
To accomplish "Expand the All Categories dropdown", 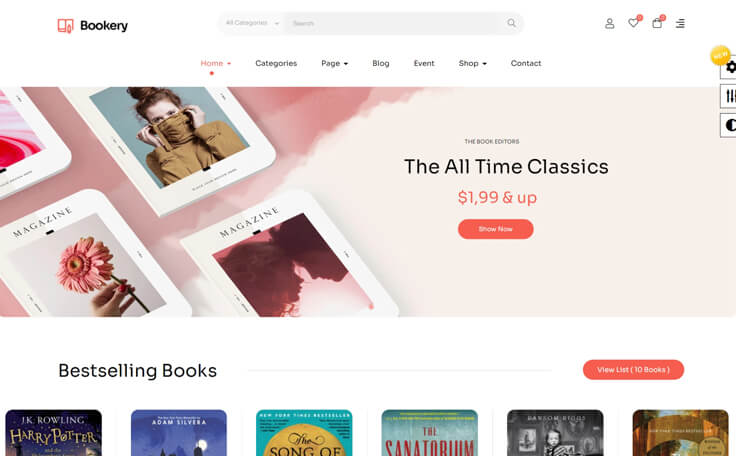I will pos(252,23).
